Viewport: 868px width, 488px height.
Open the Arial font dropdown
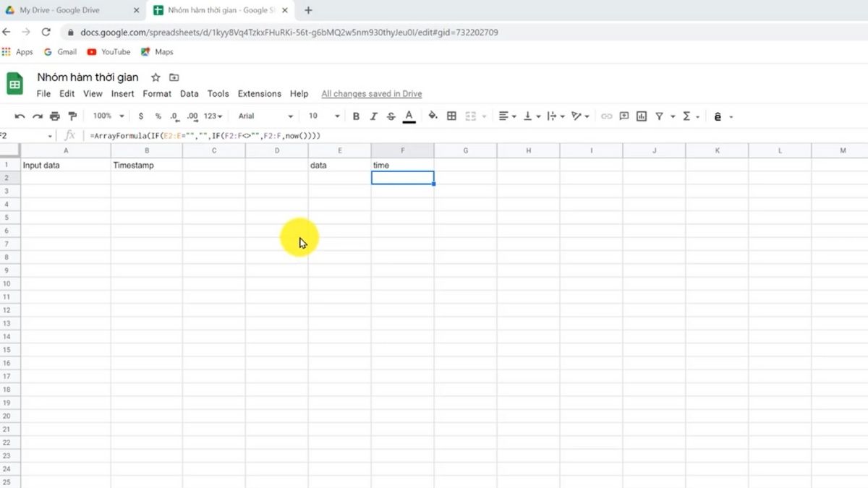[265, 116]
